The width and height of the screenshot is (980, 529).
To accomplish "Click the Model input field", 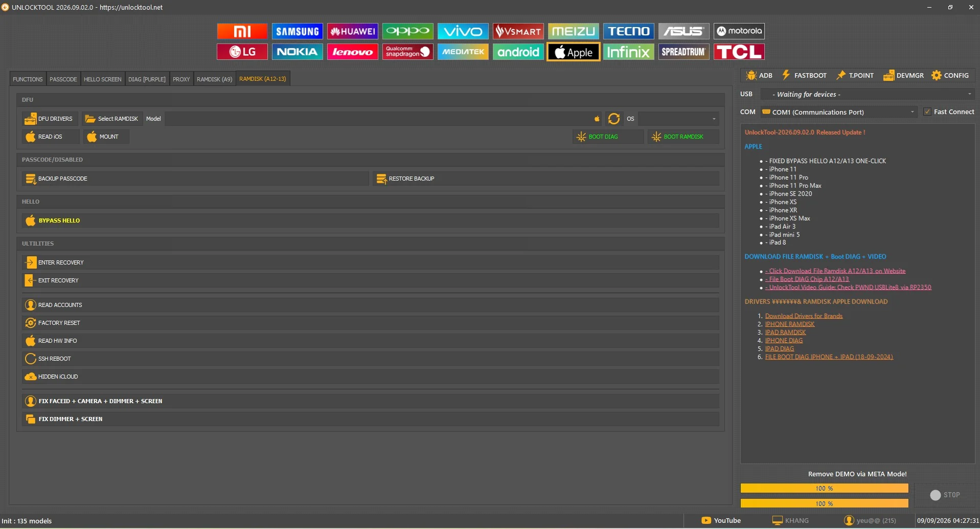I will click(383, 119).
